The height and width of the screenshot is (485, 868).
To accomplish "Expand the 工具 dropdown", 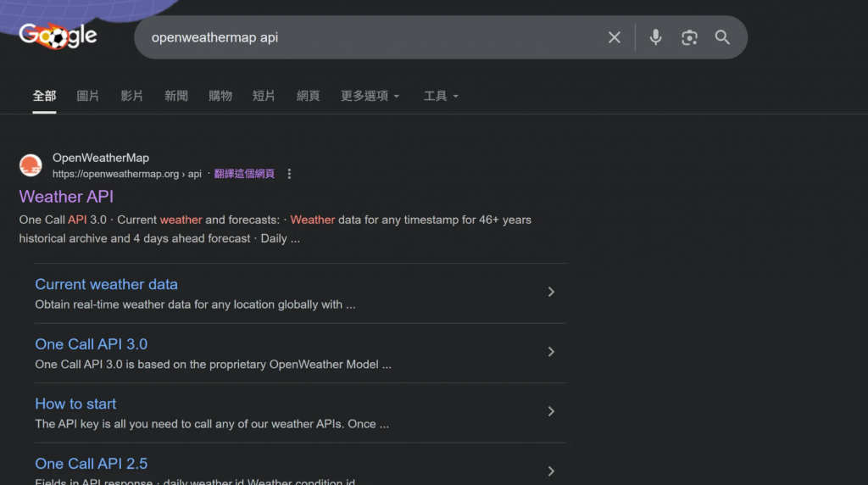I will pyautogui.click(x=441, y=96).
